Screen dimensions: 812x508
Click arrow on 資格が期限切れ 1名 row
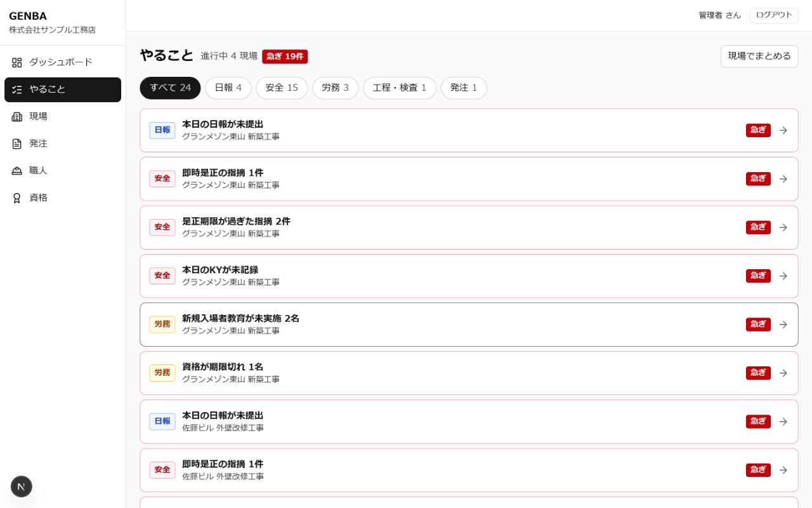(783, 373)
